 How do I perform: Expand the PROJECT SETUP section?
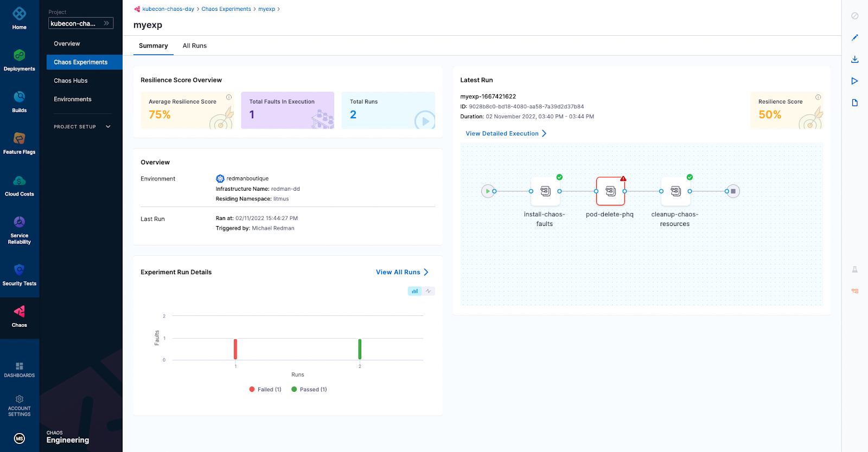tap(82, 126)
